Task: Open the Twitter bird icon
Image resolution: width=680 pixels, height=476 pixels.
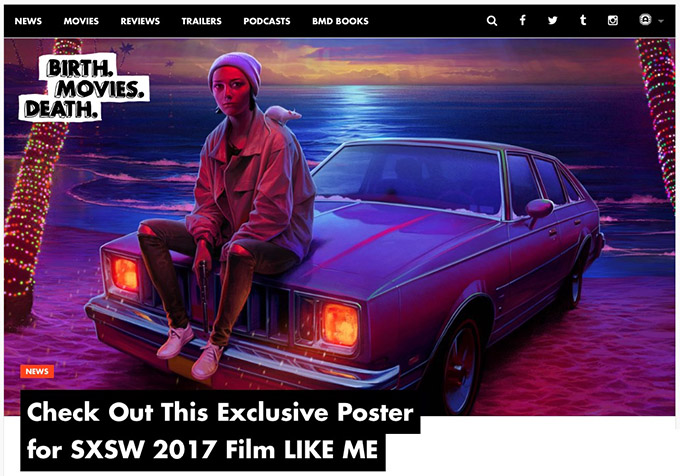Action: click(x=552, y=20)
